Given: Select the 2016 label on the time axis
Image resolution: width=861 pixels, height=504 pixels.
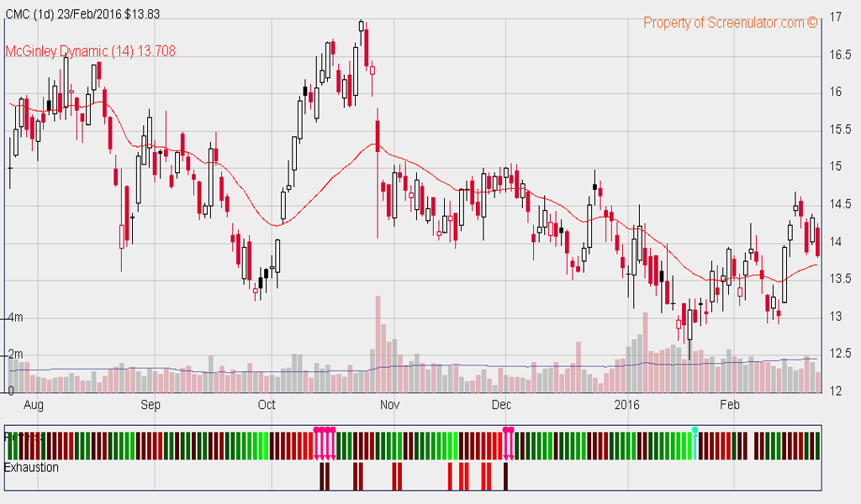Looking at the screenshot, I should click(625, 405).
